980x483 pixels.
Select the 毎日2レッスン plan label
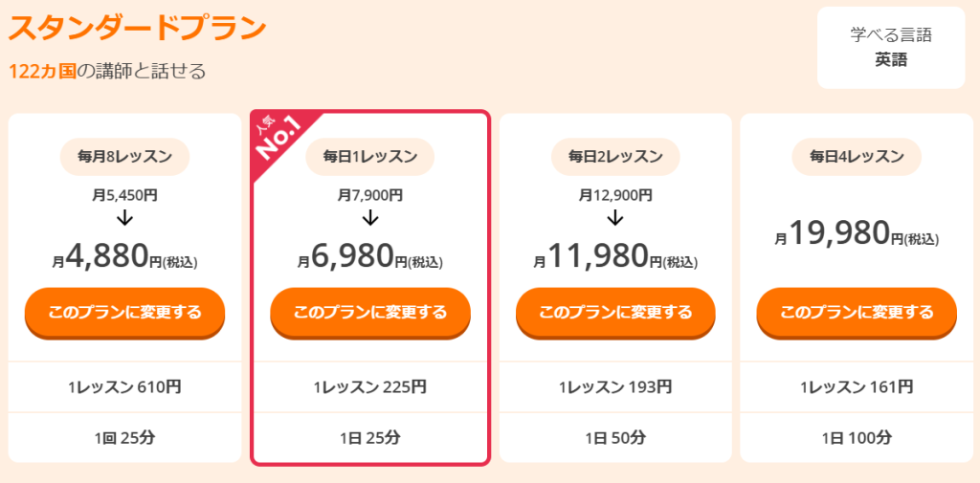coord(615,157)
